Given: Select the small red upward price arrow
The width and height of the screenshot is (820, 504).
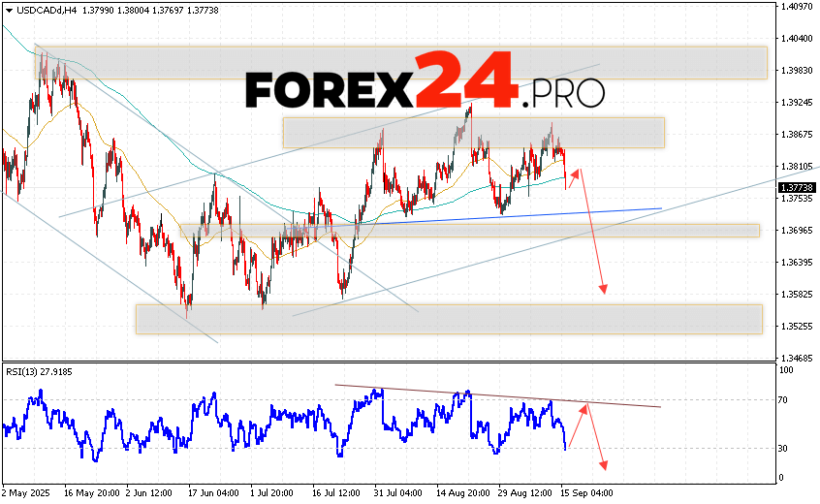Looking at the screenshot, I should [x=575, y=175].
